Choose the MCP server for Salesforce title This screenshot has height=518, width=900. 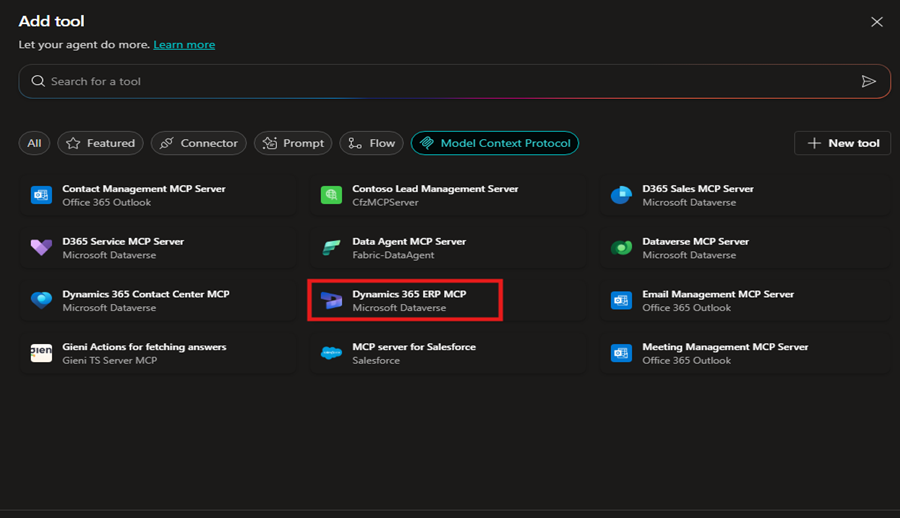coord(414,347)
